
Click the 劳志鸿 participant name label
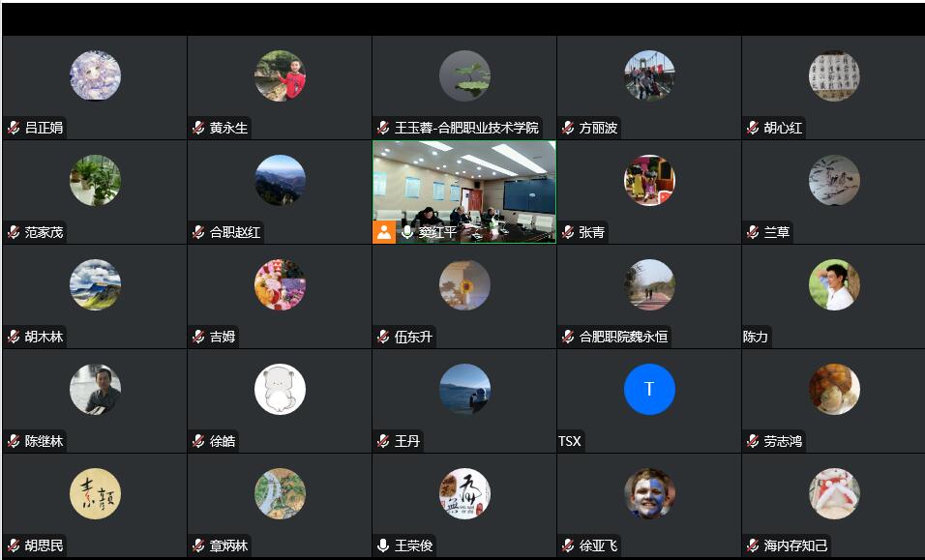(783, 441)
